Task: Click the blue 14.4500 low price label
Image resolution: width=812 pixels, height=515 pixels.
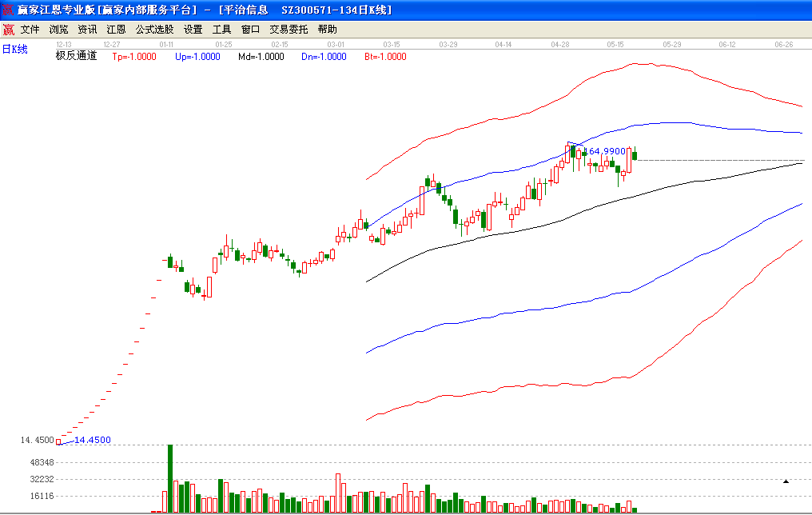Action: [x=93, y=440]
